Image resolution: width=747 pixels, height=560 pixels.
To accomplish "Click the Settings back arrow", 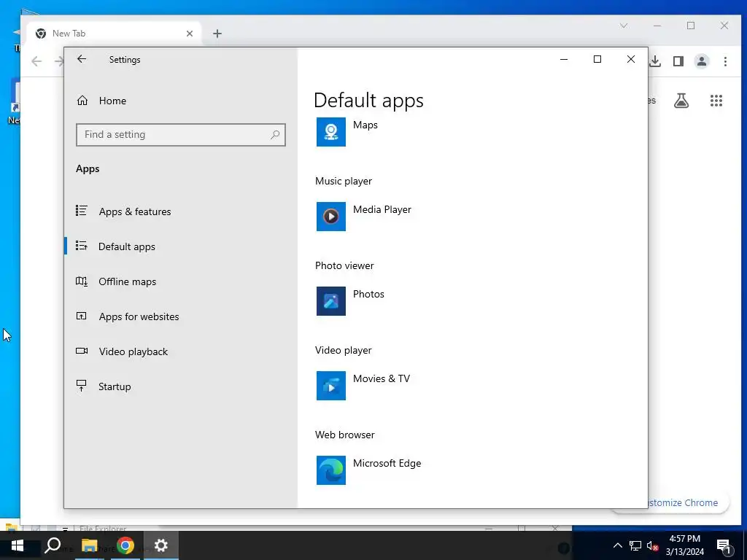I will pos(82,59).
